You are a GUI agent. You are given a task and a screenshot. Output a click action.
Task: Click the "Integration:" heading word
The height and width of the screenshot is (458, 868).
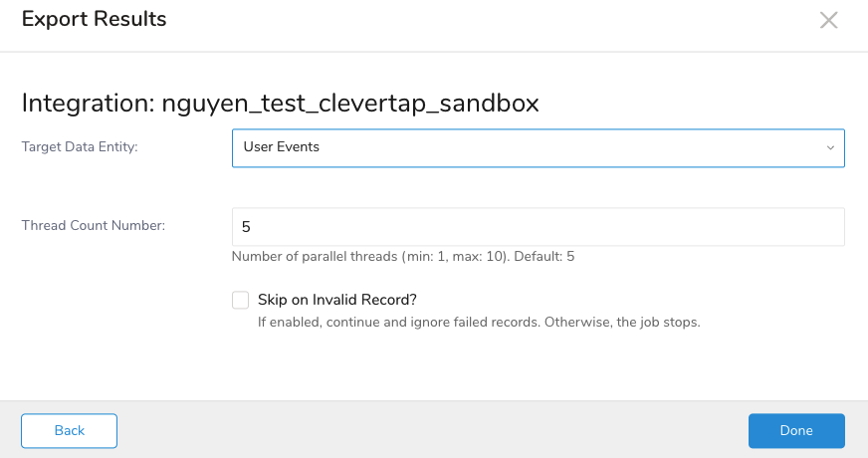pos(88,104)
